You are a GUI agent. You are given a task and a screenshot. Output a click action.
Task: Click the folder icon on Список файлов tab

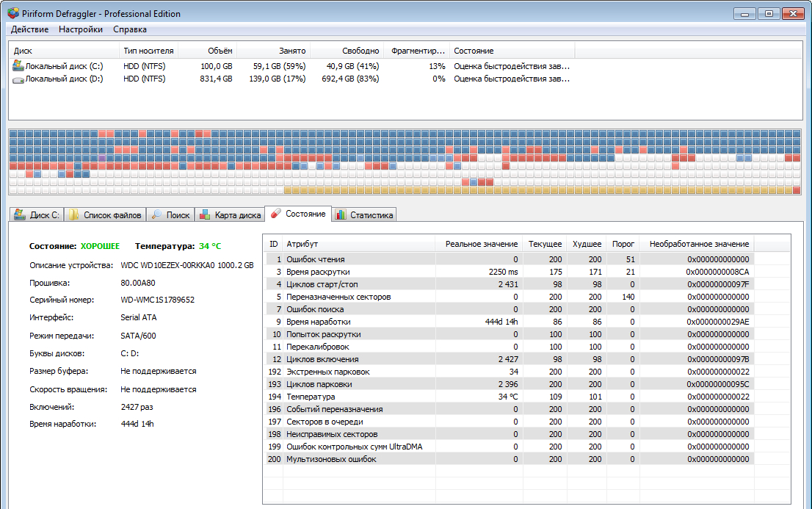[73, 214]
